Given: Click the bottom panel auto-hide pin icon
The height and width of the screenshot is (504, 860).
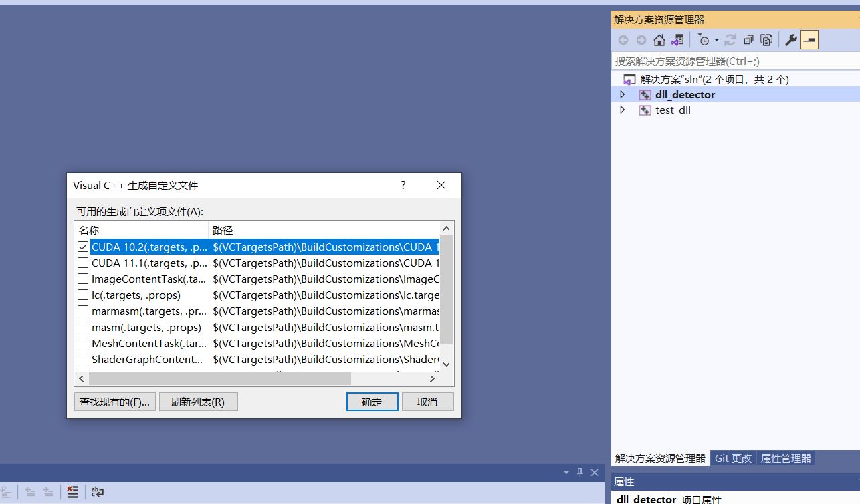Looking at the screenshot, I should coord(580,472).
